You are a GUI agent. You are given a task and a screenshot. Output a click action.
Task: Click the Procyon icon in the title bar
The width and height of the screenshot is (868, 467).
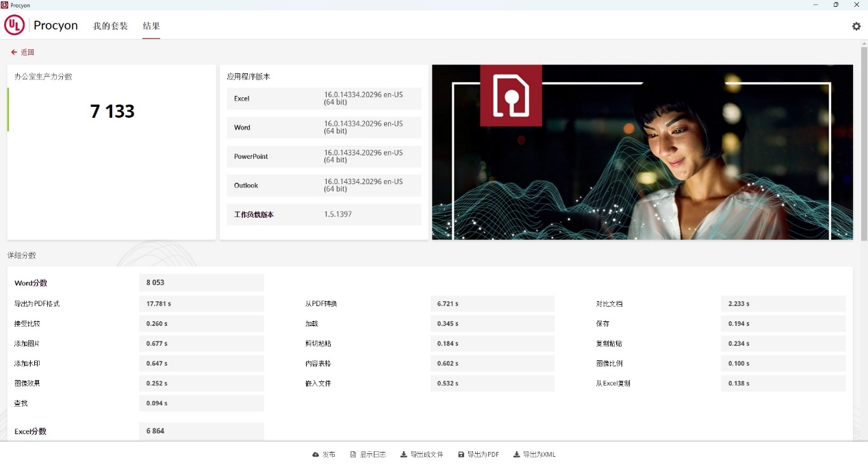point(5,5)
